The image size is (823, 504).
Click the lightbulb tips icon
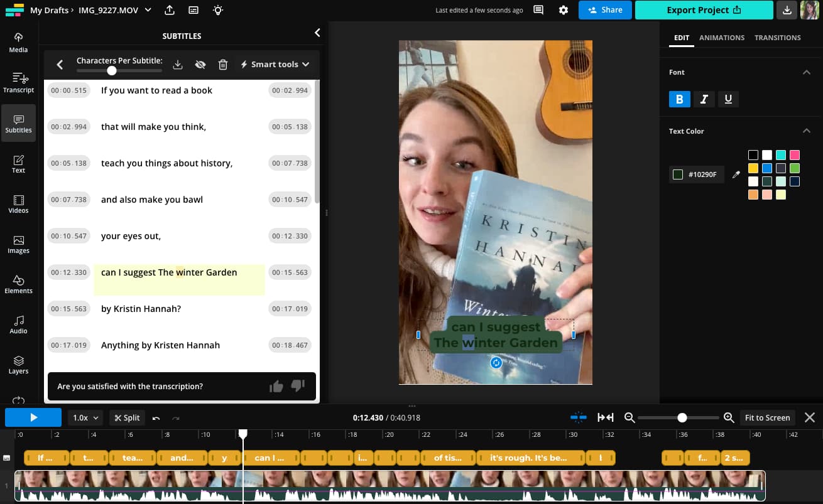(218, 10)
